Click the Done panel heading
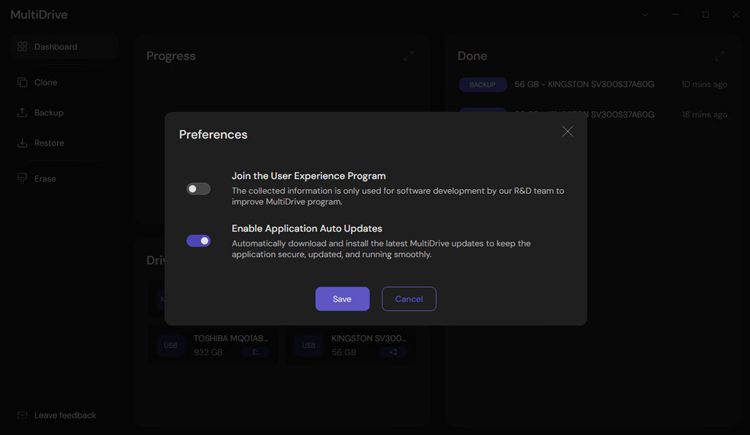This screenshot has width=750, height=435. 472,56
